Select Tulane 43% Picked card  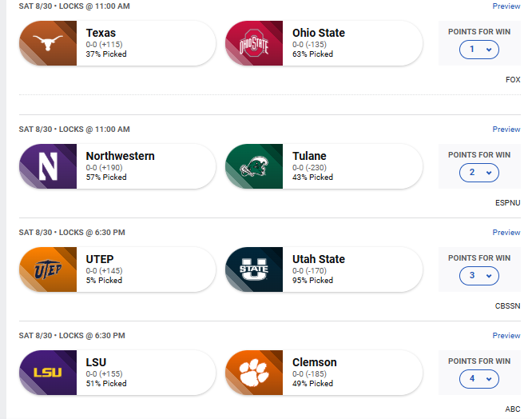(324, 166)
